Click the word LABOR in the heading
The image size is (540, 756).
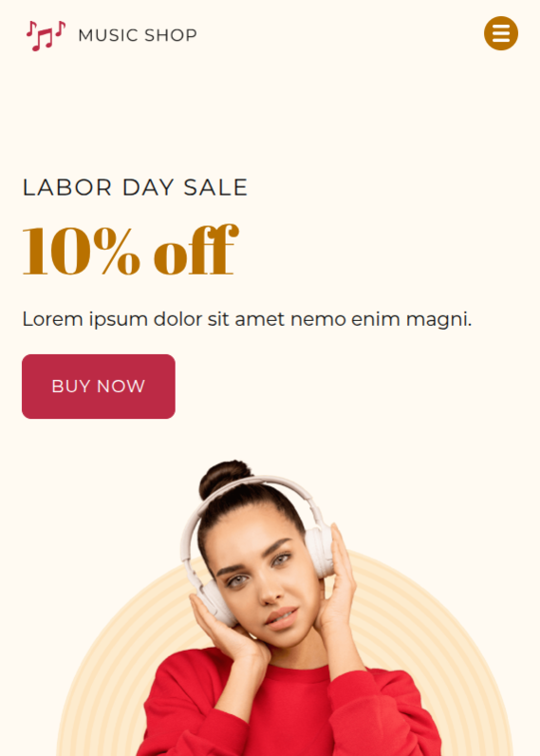pos(67,187)
